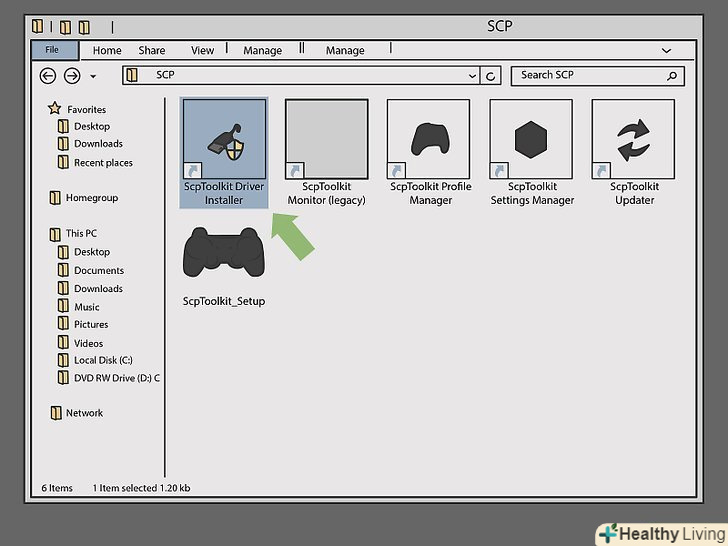Image resolution: width=728 pixels, height=546 pixels.
Task: Open Desktop under Favorites
Action: point(92,126)
